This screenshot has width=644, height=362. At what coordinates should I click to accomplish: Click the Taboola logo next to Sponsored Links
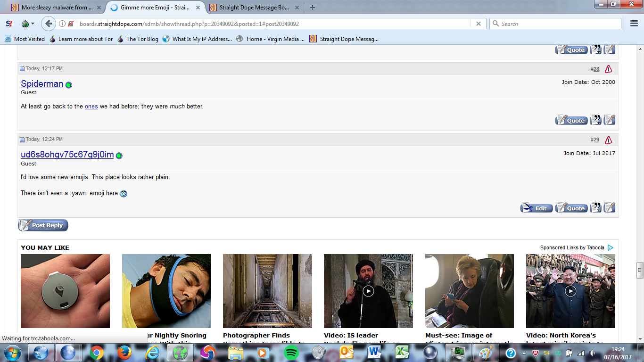(x=611, y=247)
